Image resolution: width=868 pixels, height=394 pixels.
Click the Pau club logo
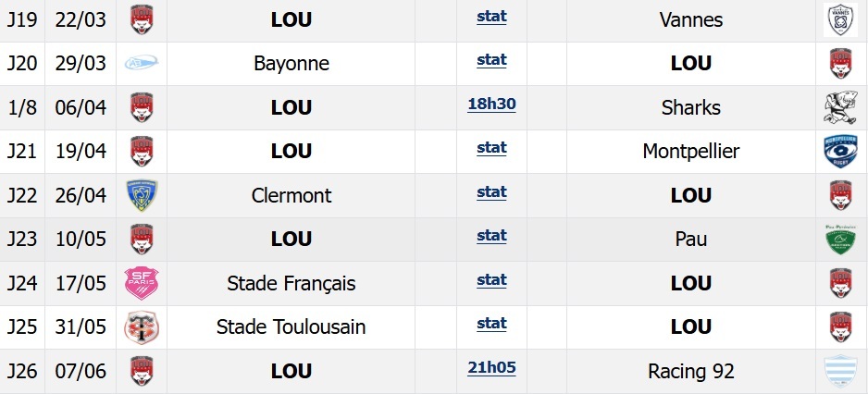click(840, 239)
